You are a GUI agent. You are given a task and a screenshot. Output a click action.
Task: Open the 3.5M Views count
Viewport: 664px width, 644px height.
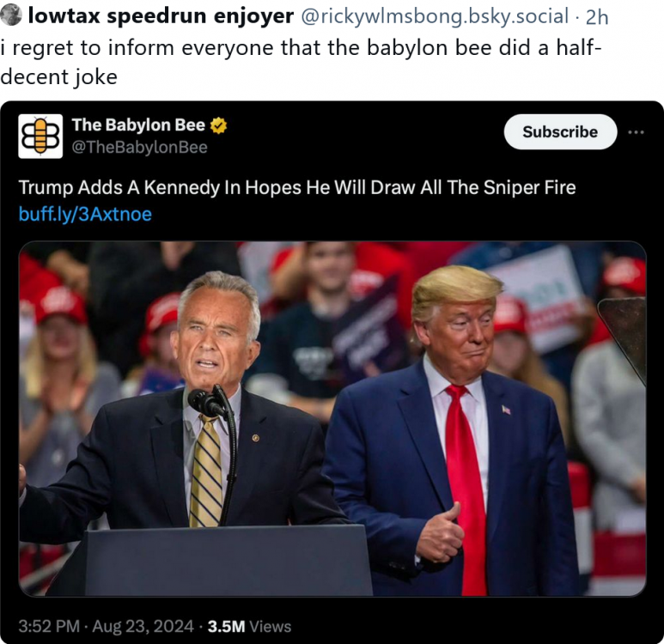[249, 626]
